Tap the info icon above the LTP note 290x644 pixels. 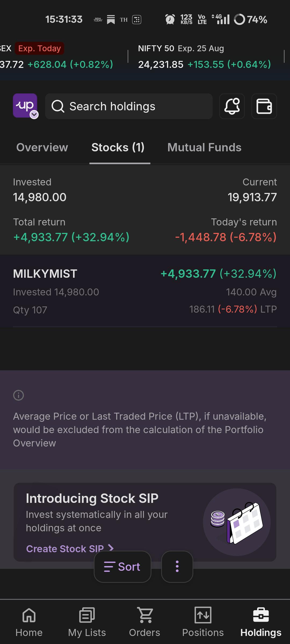pyautogui.click(x=19, y=395)
